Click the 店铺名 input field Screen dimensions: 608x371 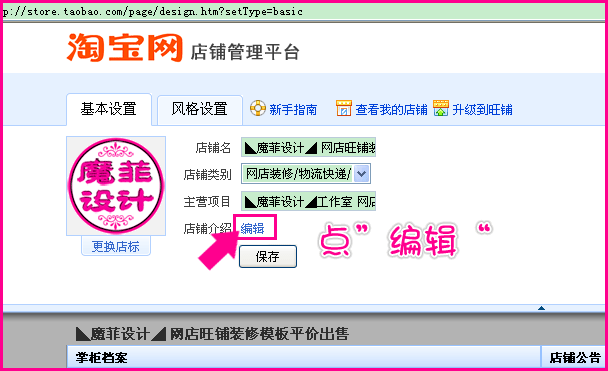point(308,147)
